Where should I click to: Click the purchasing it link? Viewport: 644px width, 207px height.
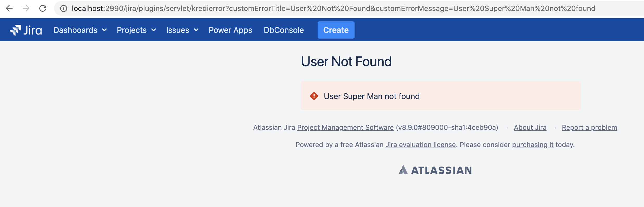tap(533, 145)
